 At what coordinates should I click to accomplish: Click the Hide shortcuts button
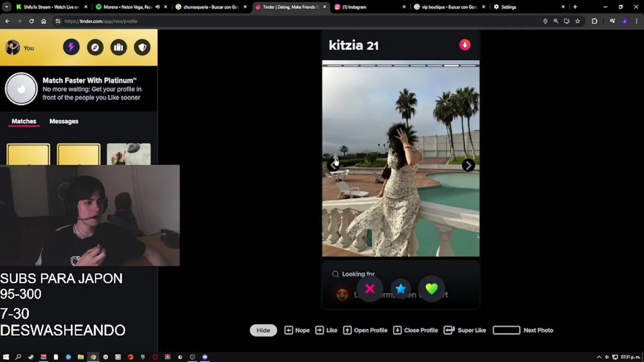[x=263, y=330]
